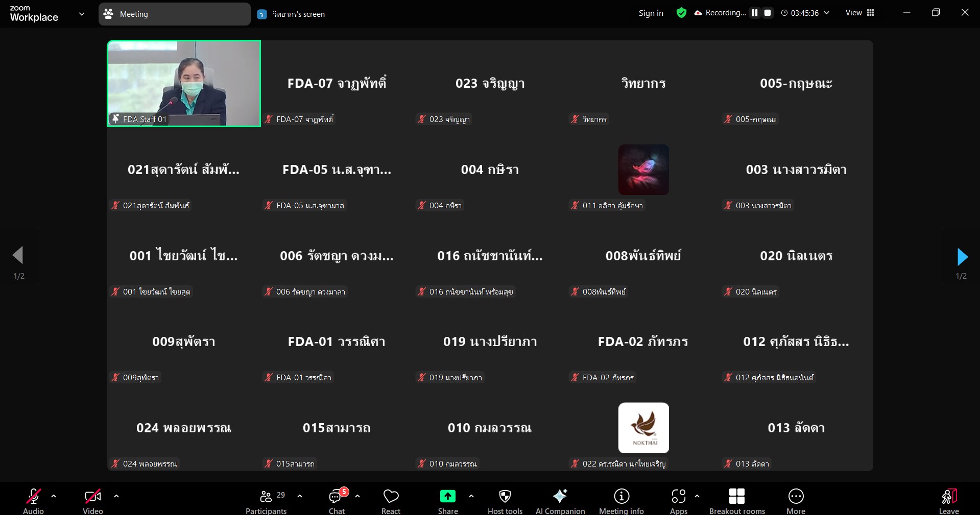Screen dimensions: 980x515
Task: Expand chat options caret
Action: [357, 496]
